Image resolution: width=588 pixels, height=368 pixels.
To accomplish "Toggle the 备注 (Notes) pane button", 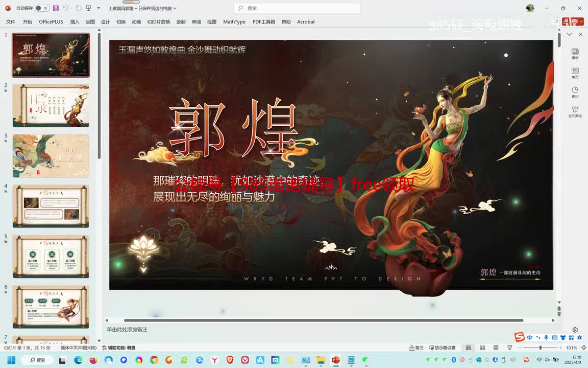I will pos(416,348).
